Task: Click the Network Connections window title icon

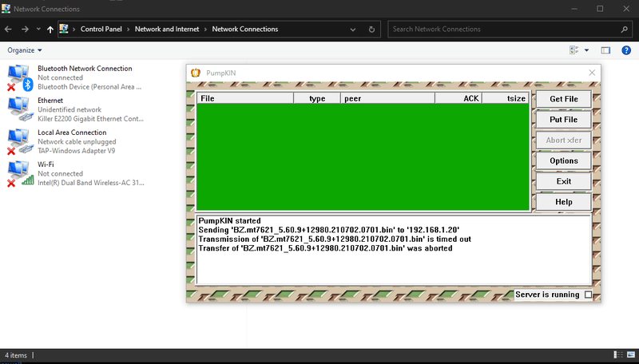Action: coord(6,9)
